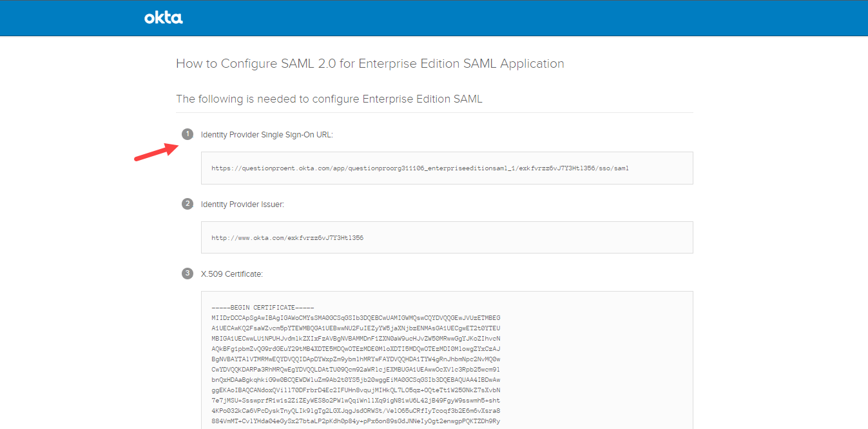The height and width of the screenshot is (429, 868).
Task: Click the page title about configuring SAML 2.0
Action: pyautogui.click(x=370, y=64)
